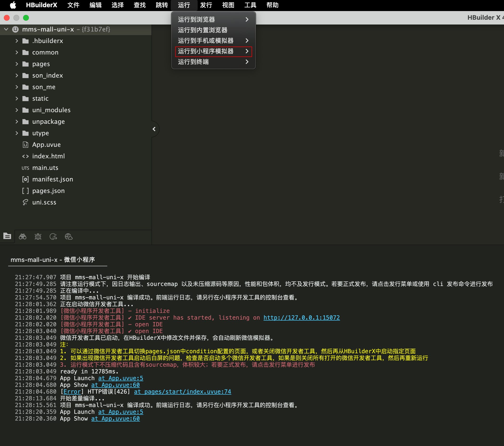Viewport: 504px width, 446px height.
Task: Open the 运行到小程序模拟器 submenu
Action: coord(213,51)
